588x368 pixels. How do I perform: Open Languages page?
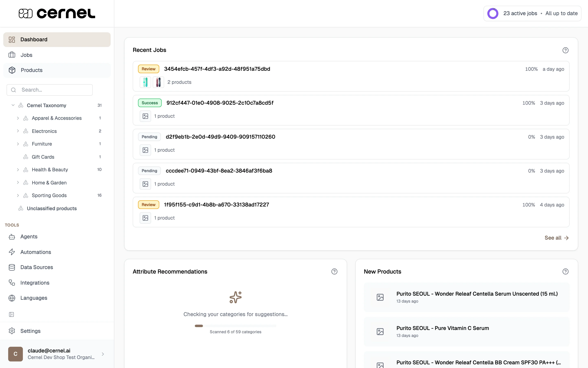57,298
